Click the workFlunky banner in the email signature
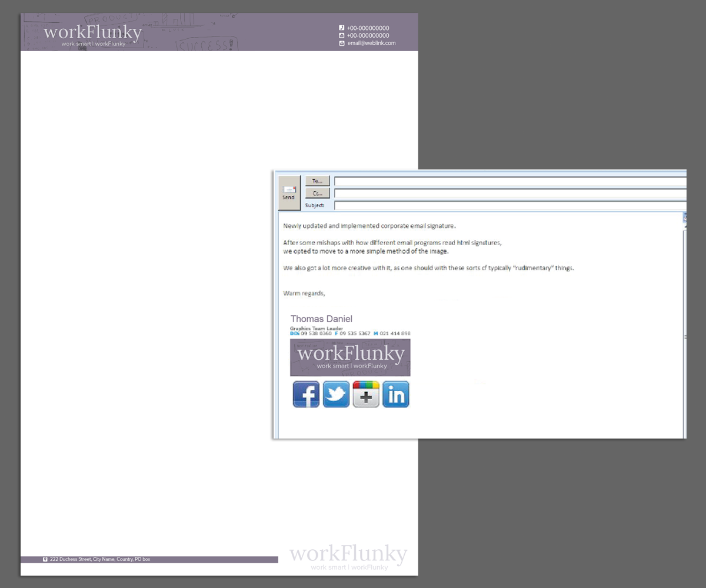 coord(350,358)
